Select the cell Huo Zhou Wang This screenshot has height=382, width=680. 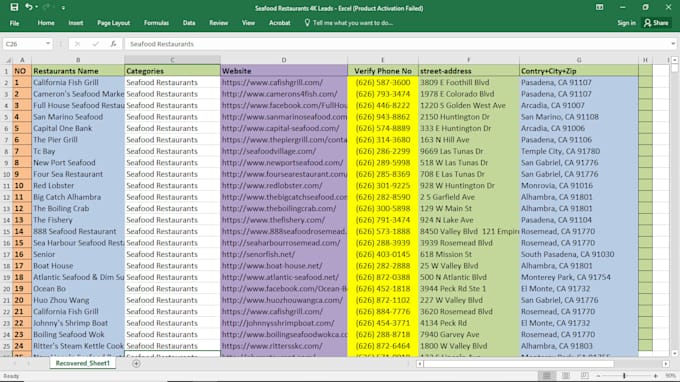(x=78, y=300)
